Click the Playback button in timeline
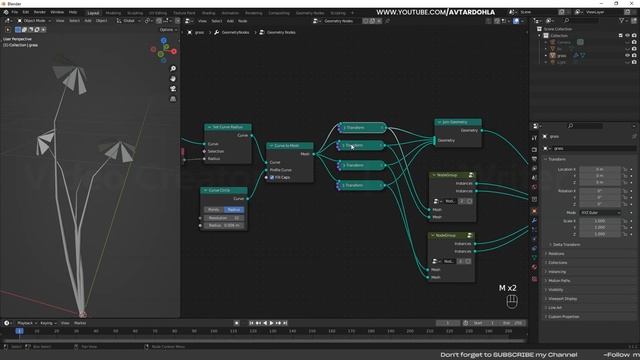The image size is (640, 360). (27, 323)
